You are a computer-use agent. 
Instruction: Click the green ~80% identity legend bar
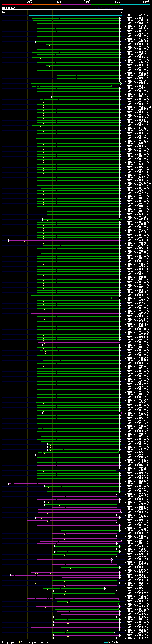pos(105,4)
